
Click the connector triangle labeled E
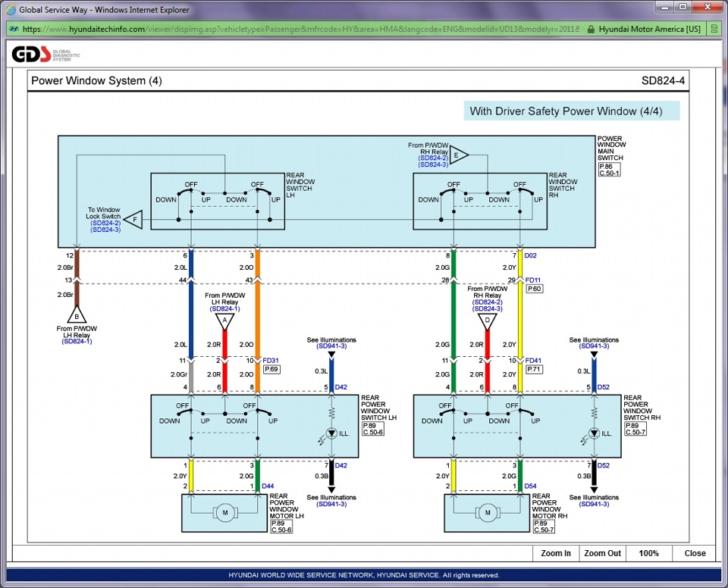(x=459, y=155)
